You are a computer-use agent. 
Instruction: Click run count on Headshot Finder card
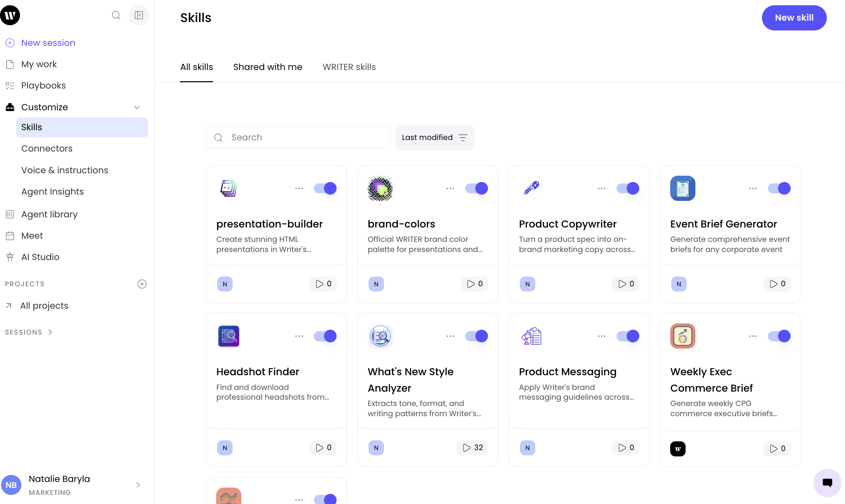[323, 448]
